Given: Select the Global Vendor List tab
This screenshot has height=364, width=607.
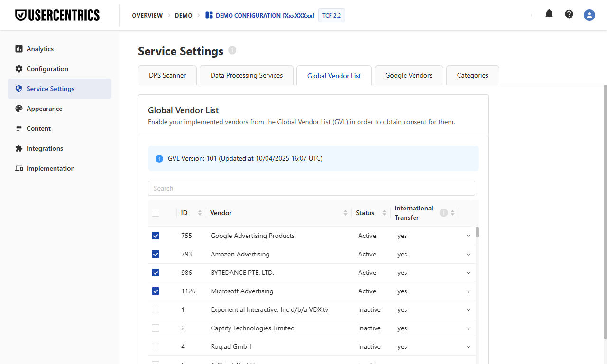Looking at the screenshot, I should [x=334, y=76].
